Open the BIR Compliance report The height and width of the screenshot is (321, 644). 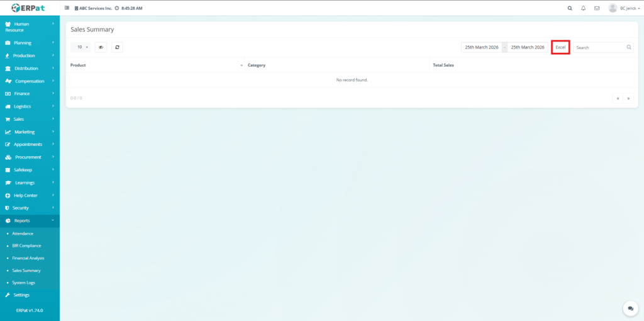click(28, 245)
